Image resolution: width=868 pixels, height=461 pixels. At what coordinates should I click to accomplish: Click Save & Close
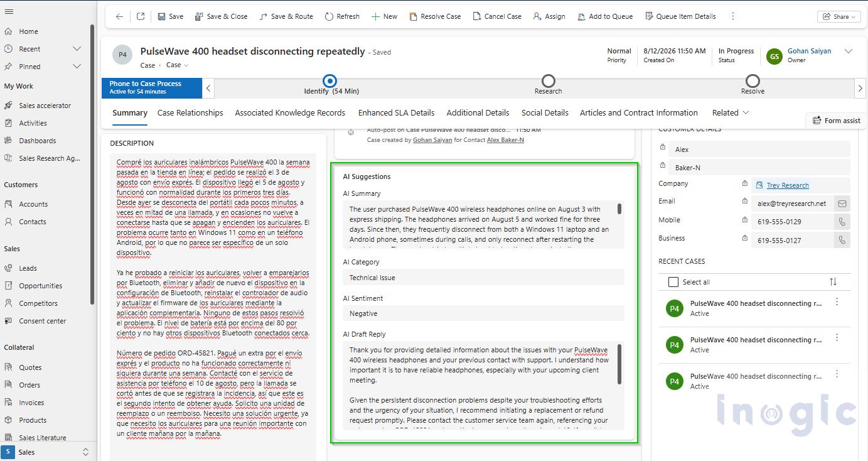221,16
